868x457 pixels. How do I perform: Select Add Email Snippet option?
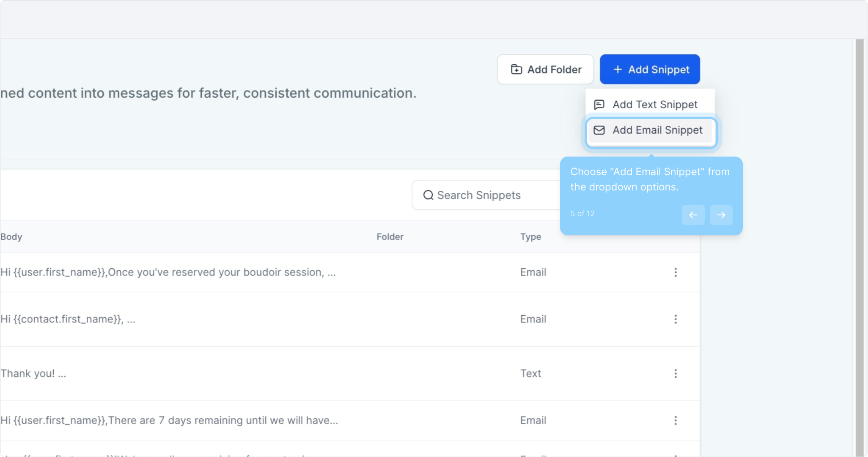[657, 130]
